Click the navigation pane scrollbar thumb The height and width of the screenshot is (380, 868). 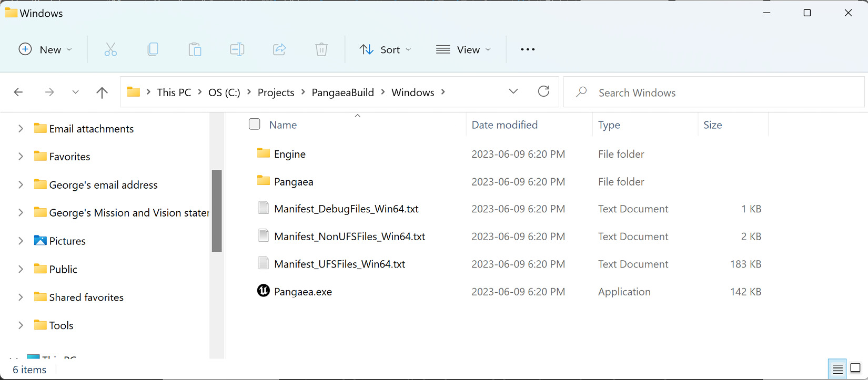217,211
